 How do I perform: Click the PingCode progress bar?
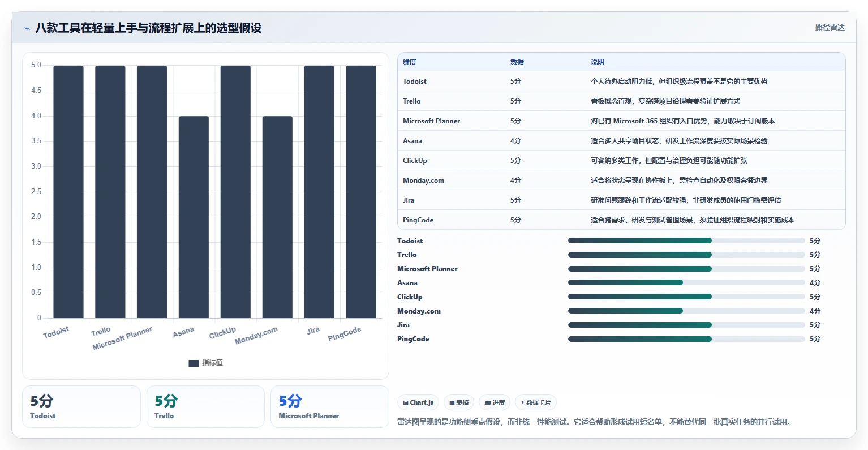pos(686,339)
